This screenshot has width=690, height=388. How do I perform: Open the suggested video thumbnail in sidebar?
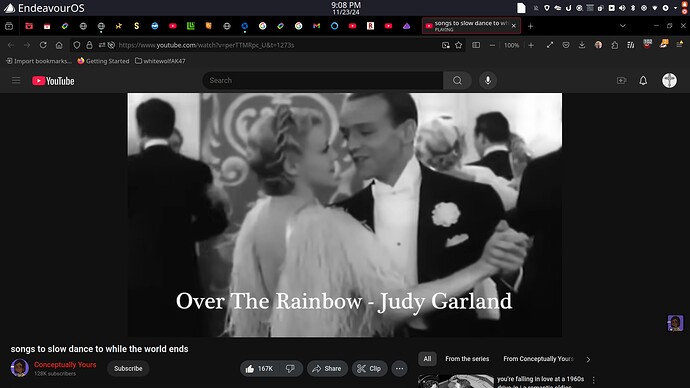(x=455, y=381)
